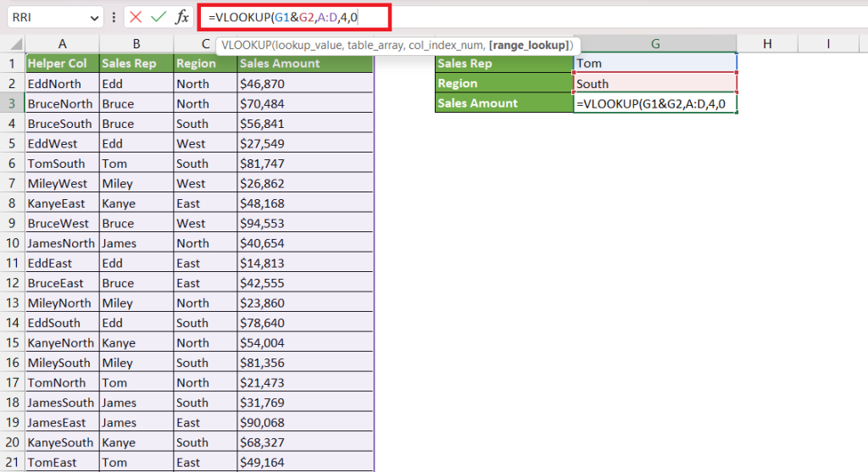Screen dimensions: 868x472
Task: Select column H header
Action: pyautogui.click(x=766, y=44)
